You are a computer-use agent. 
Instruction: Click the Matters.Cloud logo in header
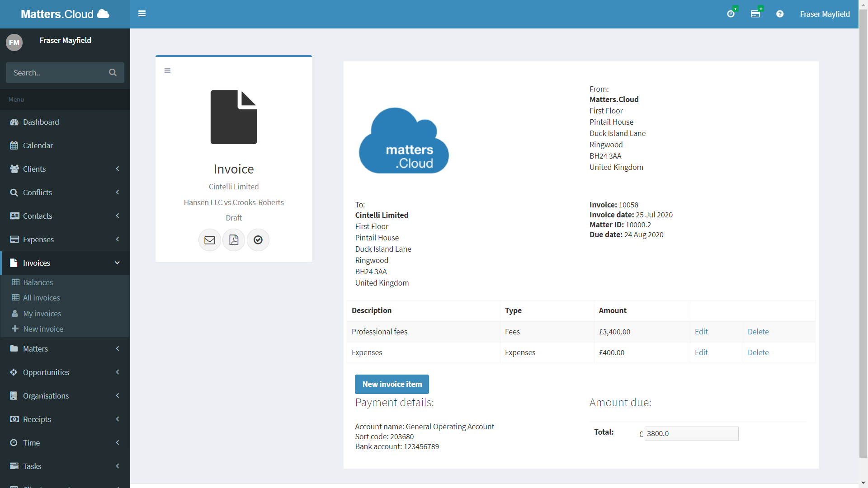[x=65, y=14]
